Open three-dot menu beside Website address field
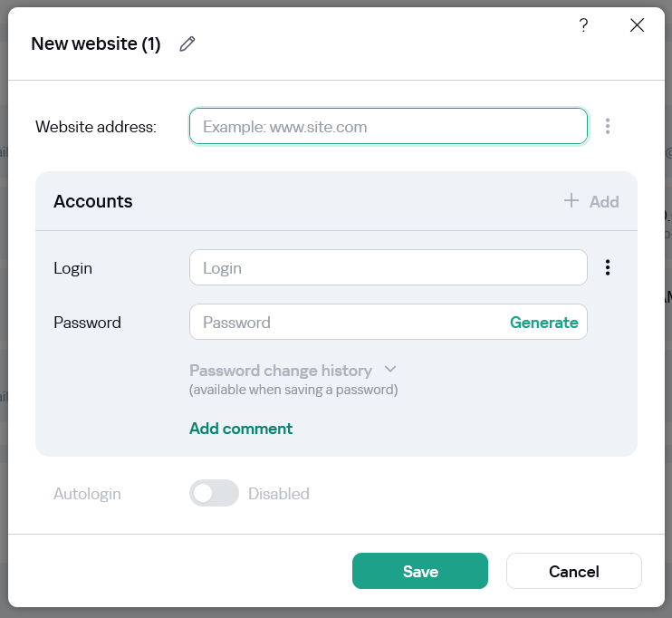This screenshot has width=672, height=618. (608, 127)
